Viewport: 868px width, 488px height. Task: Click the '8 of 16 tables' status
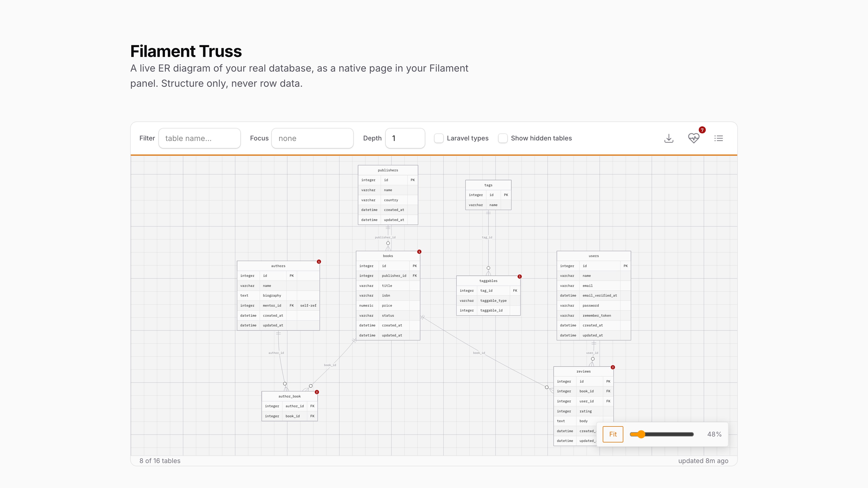tap(160, 461)
